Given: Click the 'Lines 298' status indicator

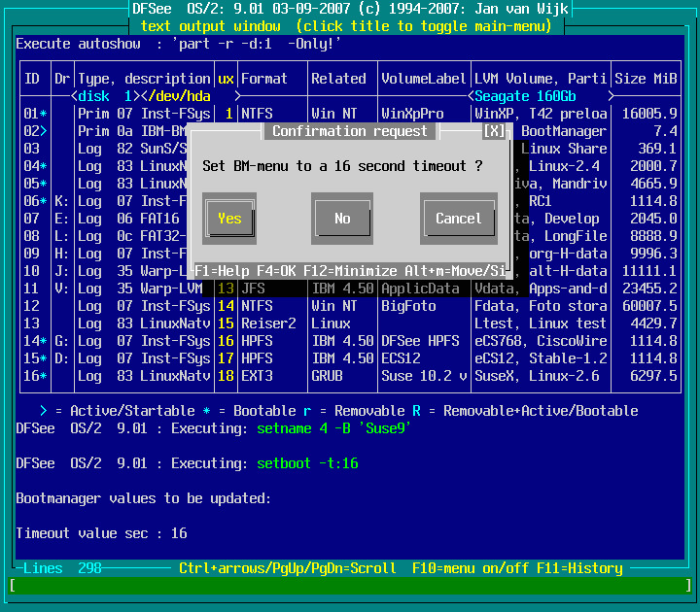Looking at the screenshot, I should pyautogui.click(x=62, y=568).
